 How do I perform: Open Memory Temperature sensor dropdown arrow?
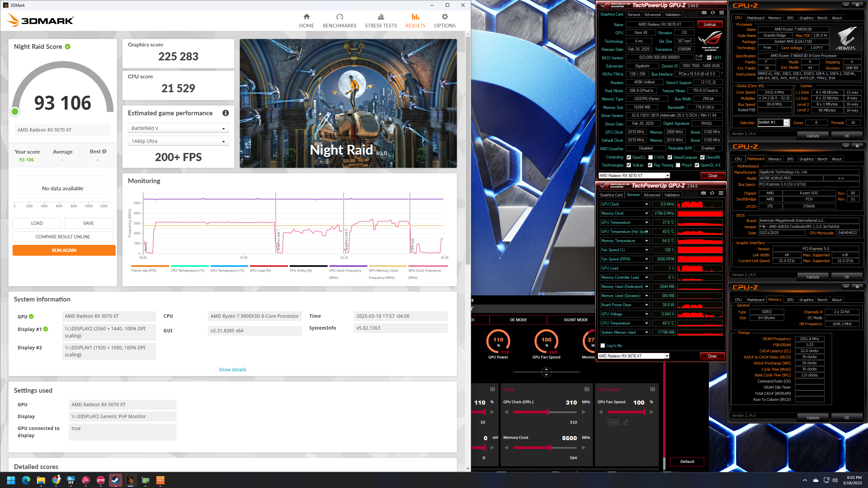[647, 241]
